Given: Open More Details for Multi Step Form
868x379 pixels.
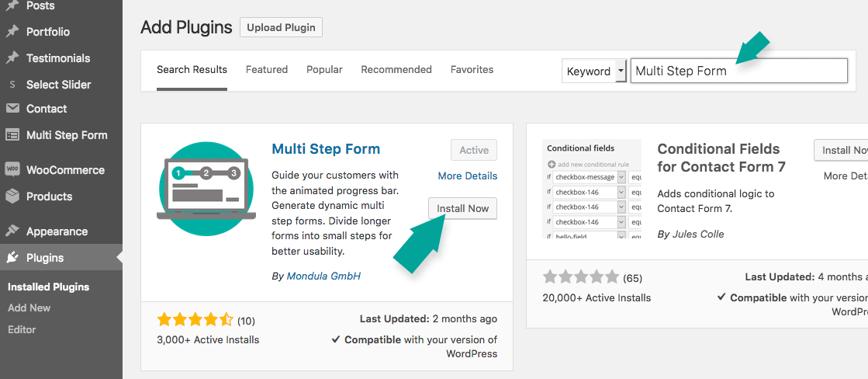Looking at the screenshot, I should 468,176.
